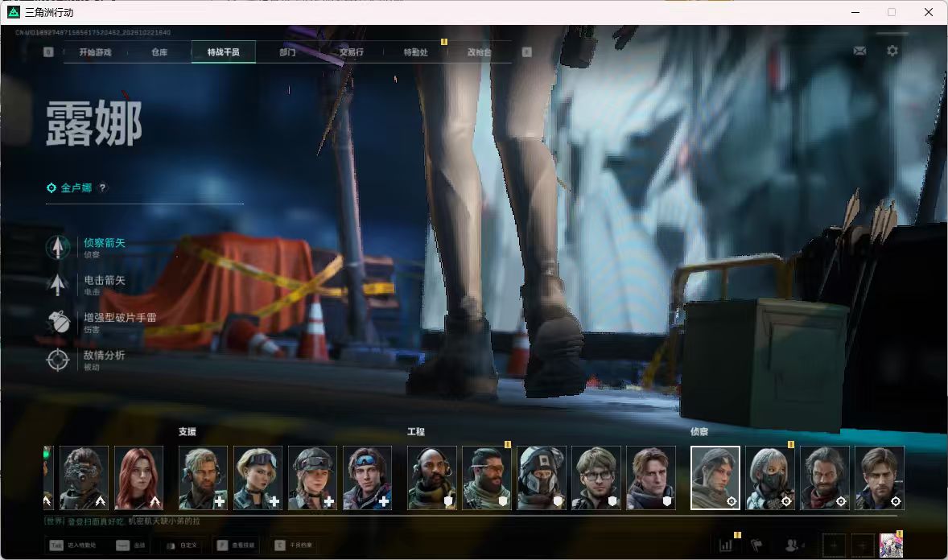The image size is (948, 560).
Task: Open the bar chart stats icon
Action: coord(726,546)
